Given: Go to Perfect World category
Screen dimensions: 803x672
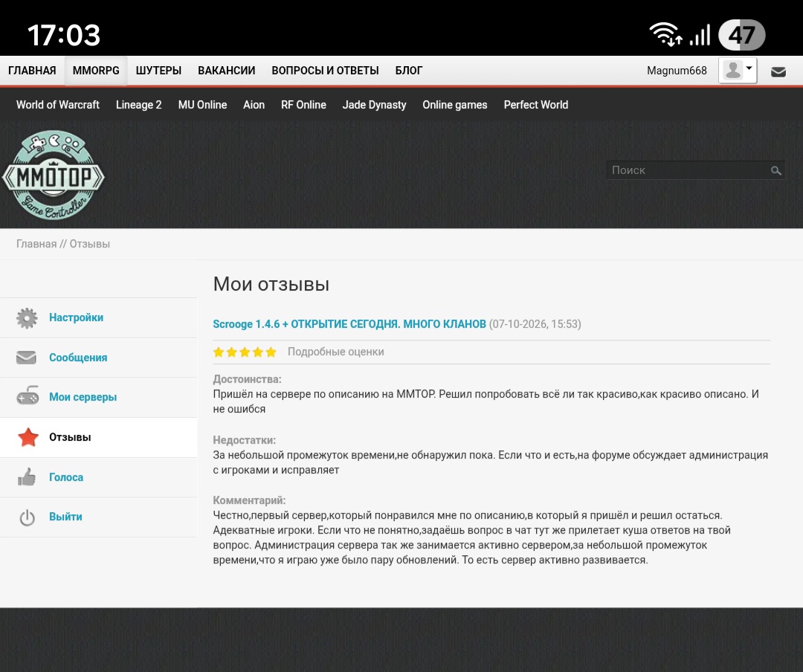Looking at the screenshot, I should click(535, 105).
